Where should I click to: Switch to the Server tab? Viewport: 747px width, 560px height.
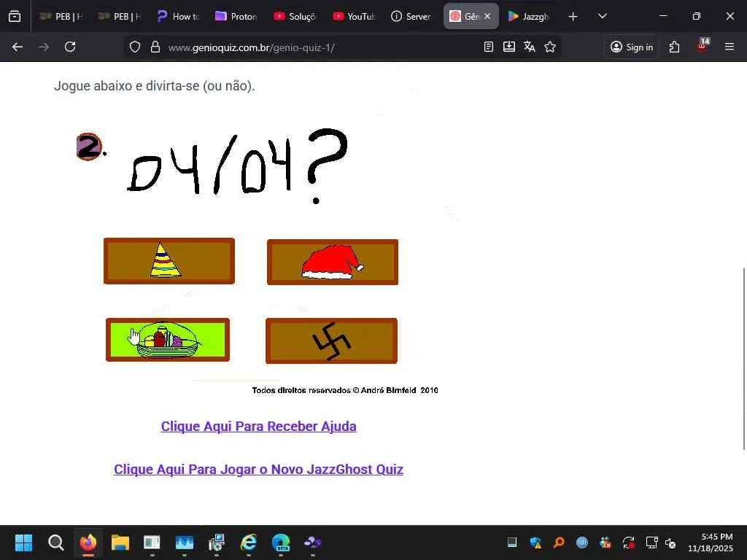coord(411,16)
